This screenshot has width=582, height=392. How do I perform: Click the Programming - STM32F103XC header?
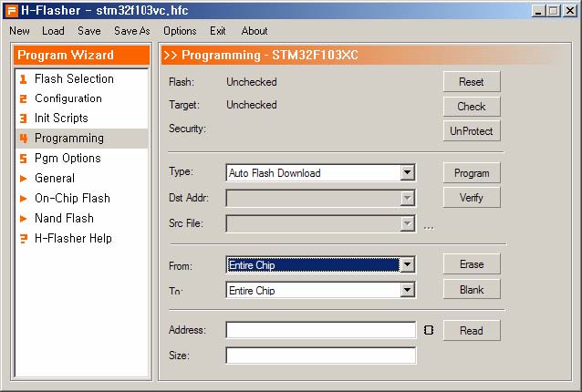tap(366, 56)
